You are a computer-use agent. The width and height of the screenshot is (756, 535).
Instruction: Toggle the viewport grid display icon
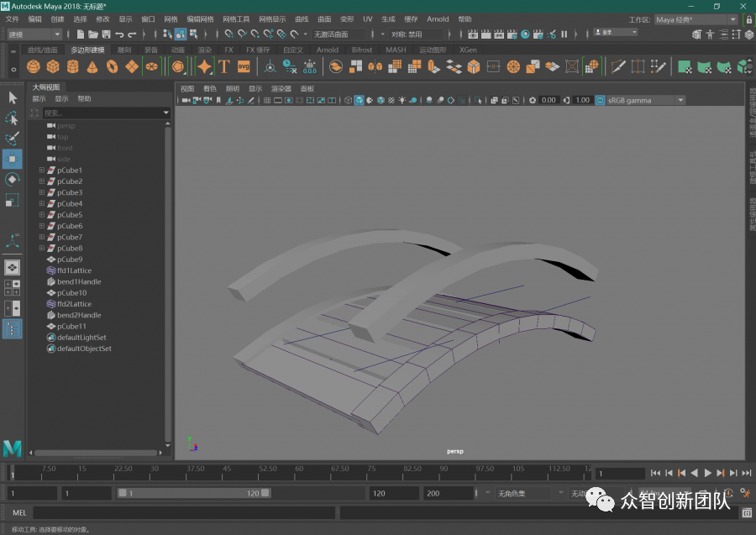coord(268,100)
